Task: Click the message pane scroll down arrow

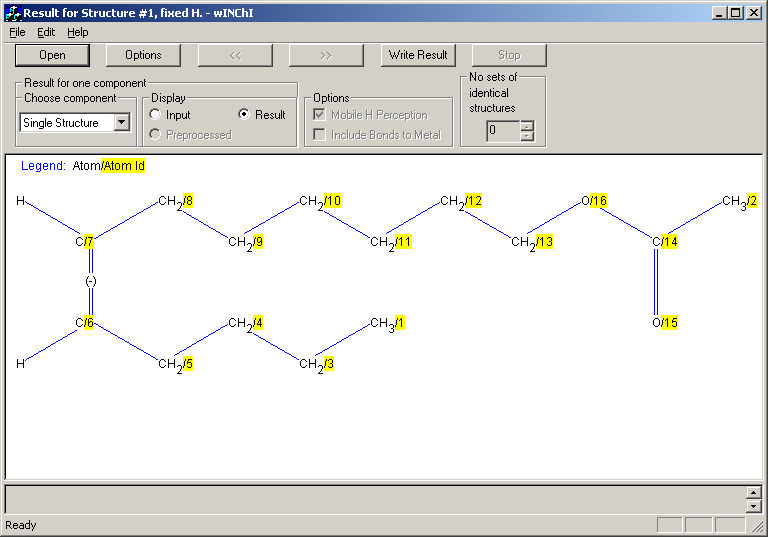Action: [754, 506]
